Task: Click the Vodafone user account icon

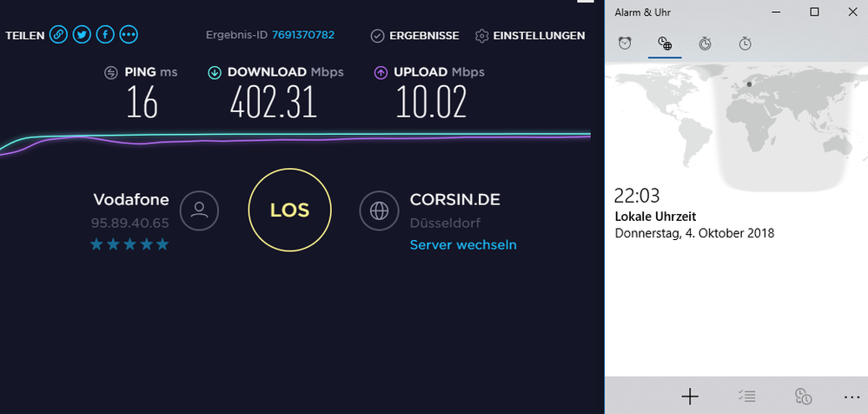Action: (x=199, y=210)
